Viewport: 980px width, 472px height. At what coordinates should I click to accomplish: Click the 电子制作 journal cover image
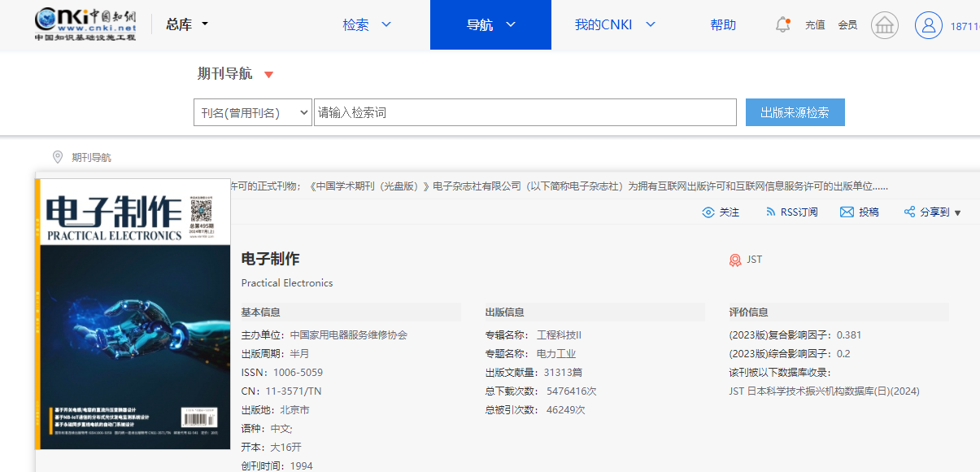[x=133, y=313]
